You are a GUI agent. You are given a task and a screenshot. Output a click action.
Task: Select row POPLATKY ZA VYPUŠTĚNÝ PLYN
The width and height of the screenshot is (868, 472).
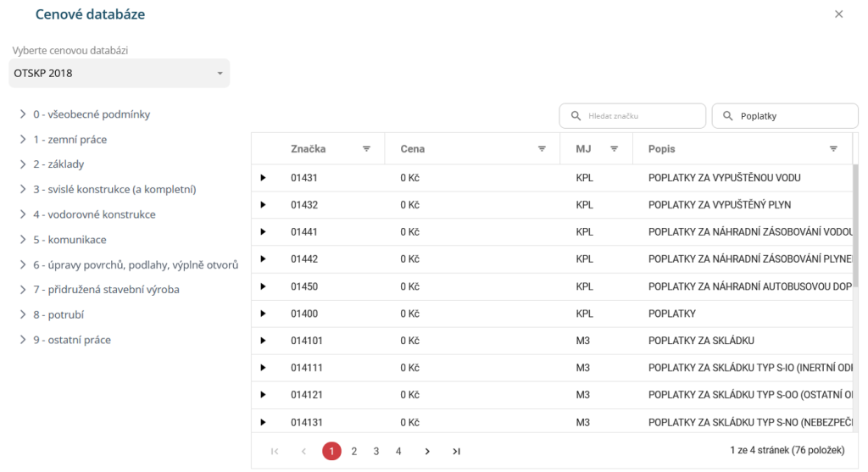[x=719, y=205]
